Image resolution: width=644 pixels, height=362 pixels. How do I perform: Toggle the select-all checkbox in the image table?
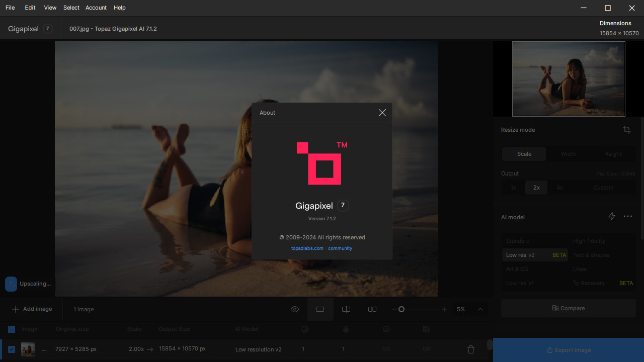tap(11, 329)
